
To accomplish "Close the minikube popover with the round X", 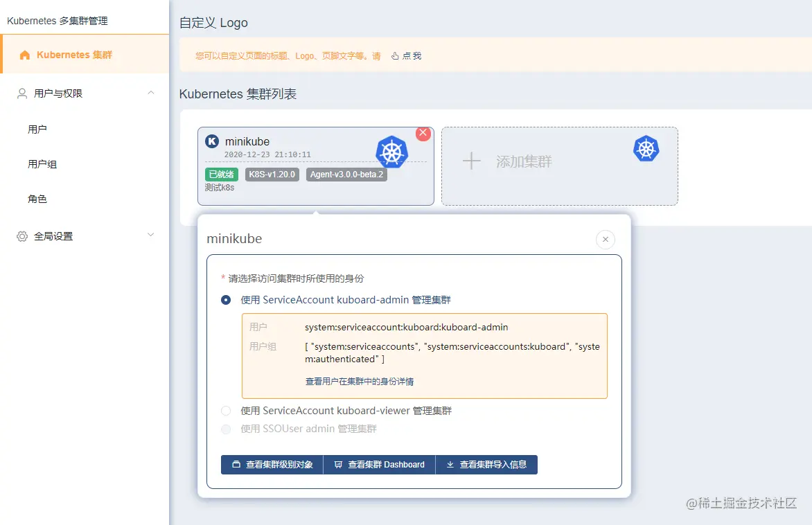I will coord(605,239).
